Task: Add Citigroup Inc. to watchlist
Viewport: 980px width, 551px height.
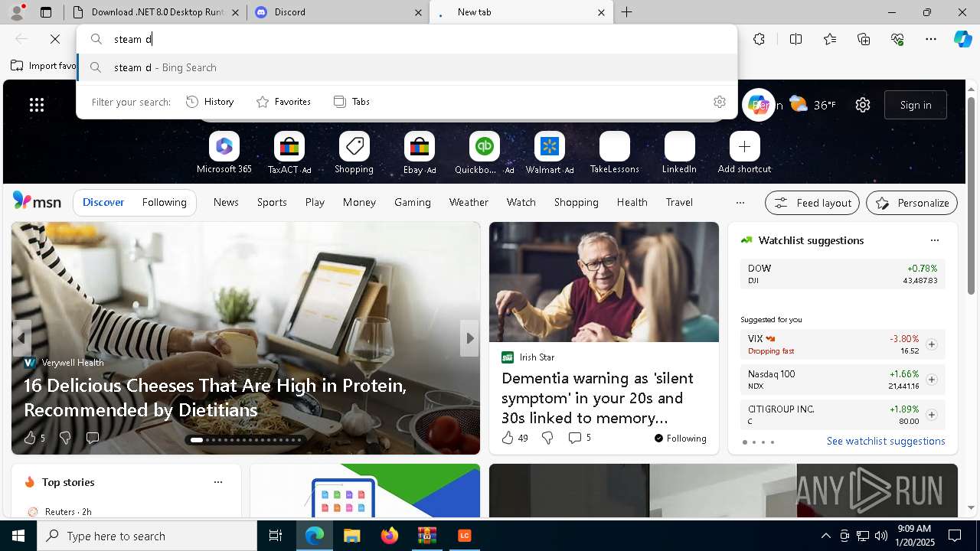Action: 932,415
